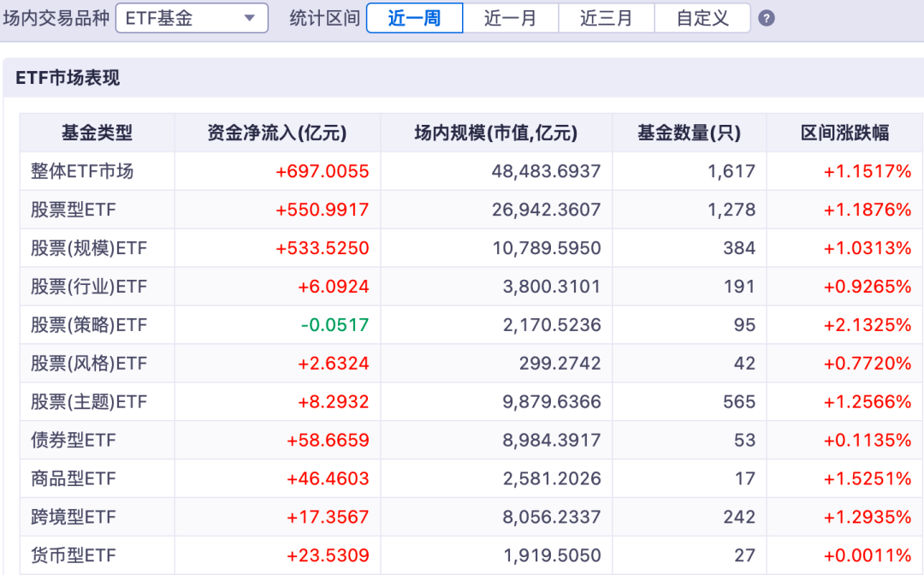The width and height of the screenshot is (924, 575).
Task: Select the 近一周 period tab
Action: (x=415, y=18)
